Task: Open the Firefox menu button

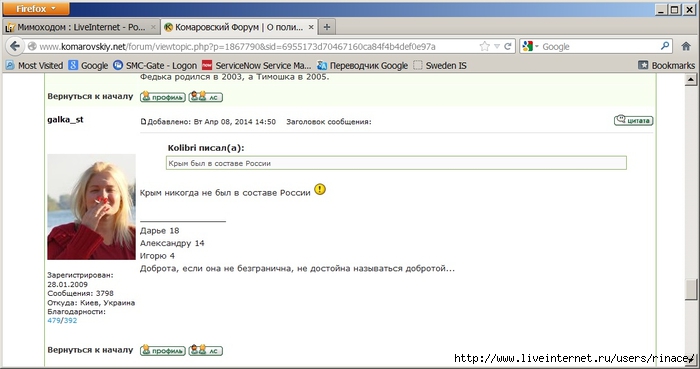Action: coord(36,8)
